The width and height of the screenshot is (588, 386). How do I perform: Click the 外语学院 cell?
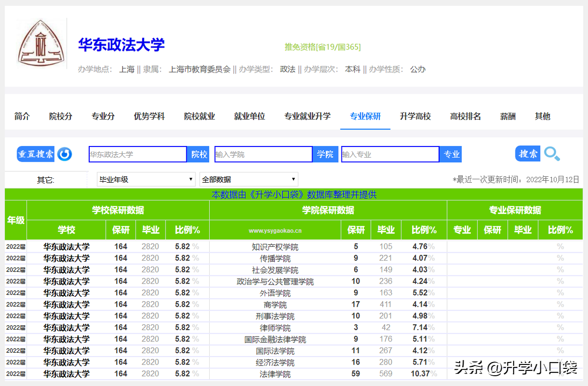coord(275,293)
